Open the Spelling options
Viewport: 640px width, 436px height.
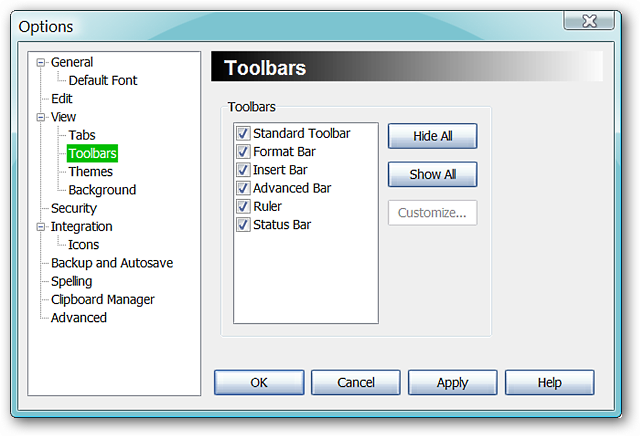pyautogui.click(x=71, y=281)
